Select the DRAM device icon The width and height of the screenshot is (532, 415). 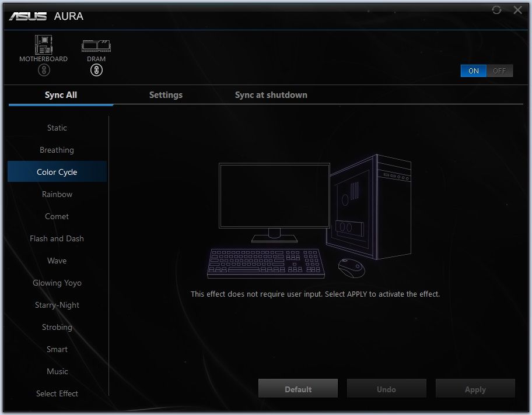point(96,46)
